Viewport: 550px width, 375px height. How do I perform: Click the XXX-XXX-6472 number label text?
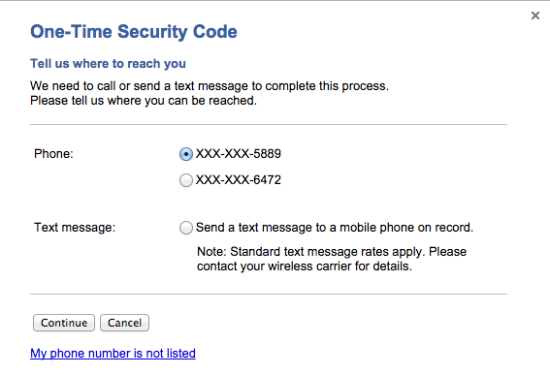point(238,180)
